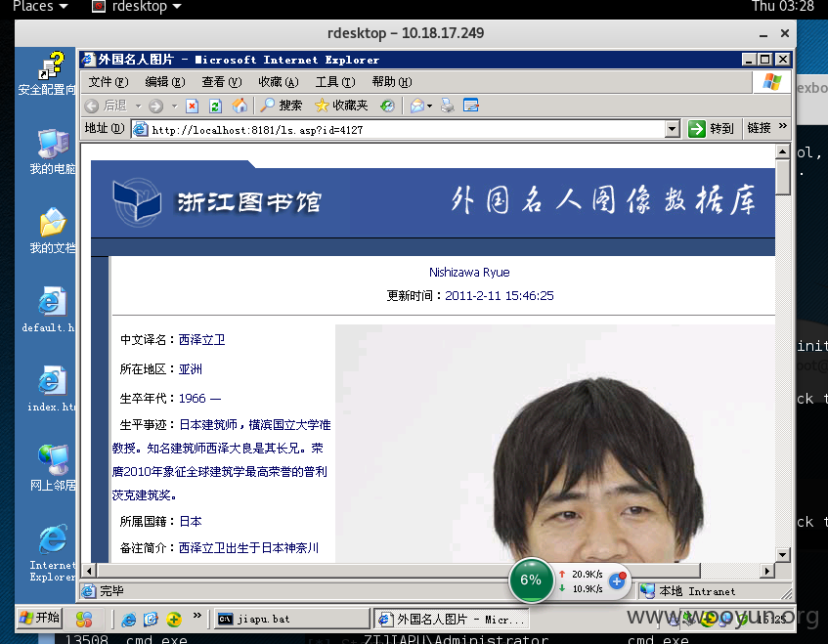Select Internet Explorer desktop icon
Screen dimensions: 828x644
coord(52,553)
